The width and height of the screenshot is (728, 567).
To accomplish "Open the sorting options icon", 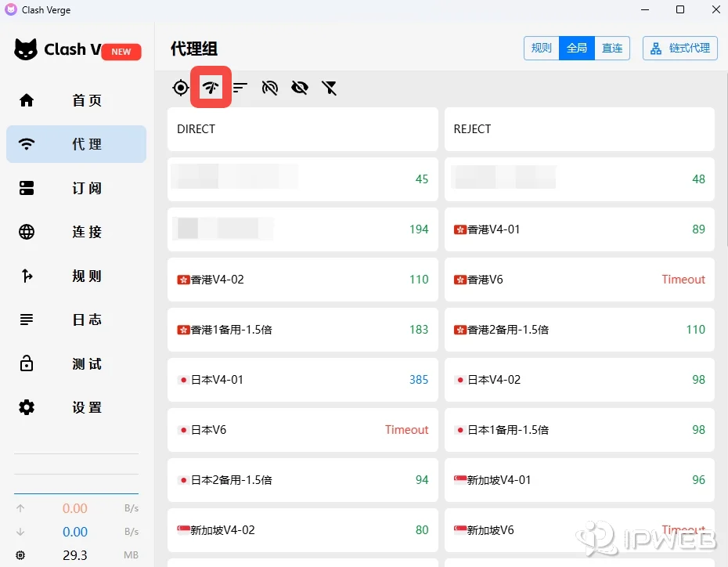I will pos(240,88).
